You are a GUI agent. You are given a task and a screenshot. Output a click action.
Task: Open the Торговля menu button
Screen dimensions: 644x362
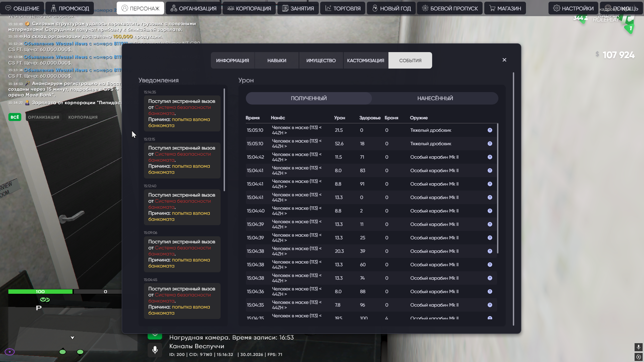(343, 8)
